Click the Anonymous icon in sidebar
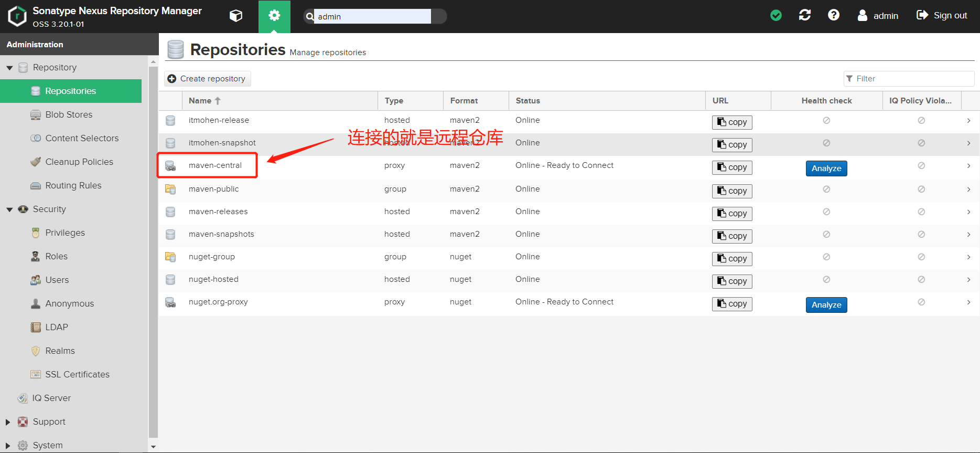 [x=36, y=303]
